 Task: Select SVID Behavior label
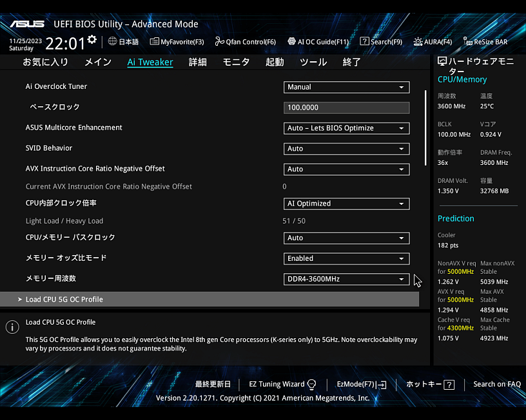tap(49, 148)
